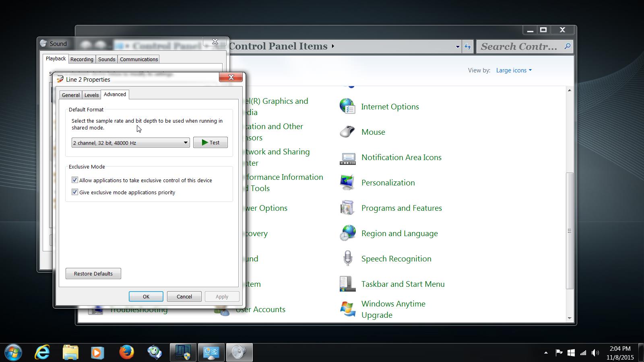Viewport: 644px width, 362px height.
Task: Open the View by Large icons dropdown
Action: [514, 70]
